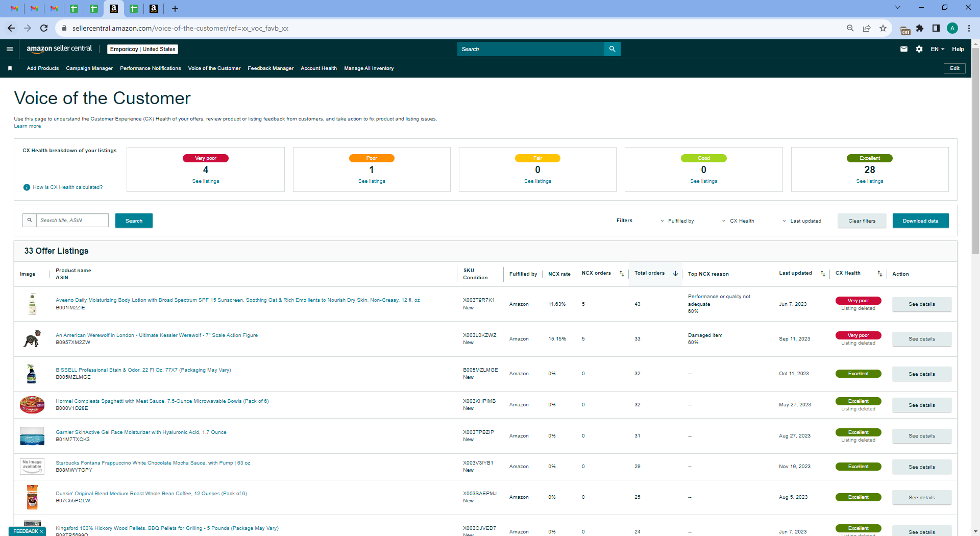980x536 pixels.
Task: Open the Garnier SkinActive Gel Face Moisturizer link
Action: tap(141, 432)
